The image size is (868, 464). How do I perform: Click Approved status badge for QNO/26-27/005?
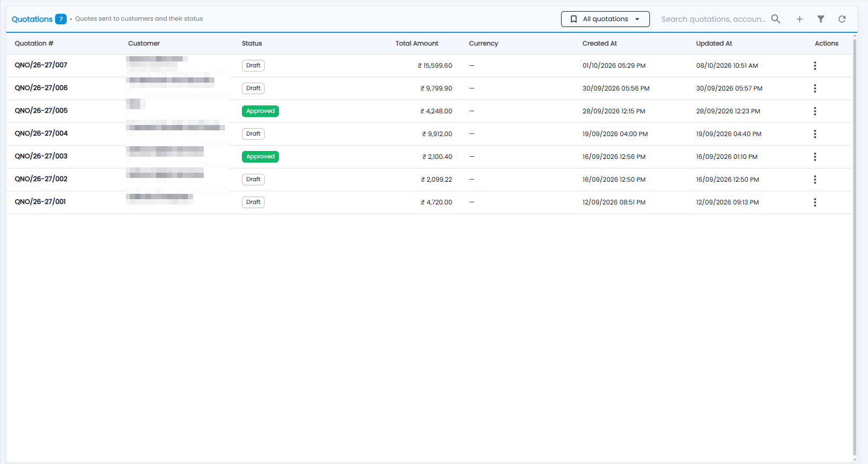click(x=260, y=111)
